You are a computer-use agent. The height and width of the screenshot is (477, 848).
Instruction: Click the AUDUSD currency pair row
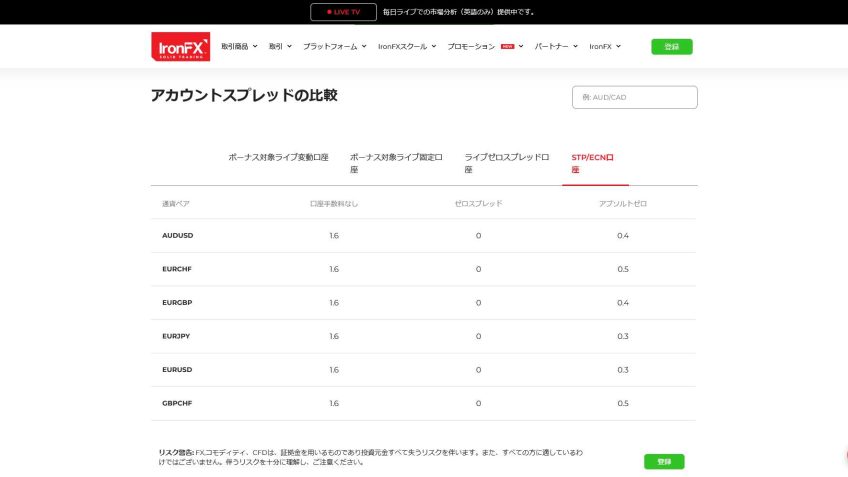pos(178,235)
